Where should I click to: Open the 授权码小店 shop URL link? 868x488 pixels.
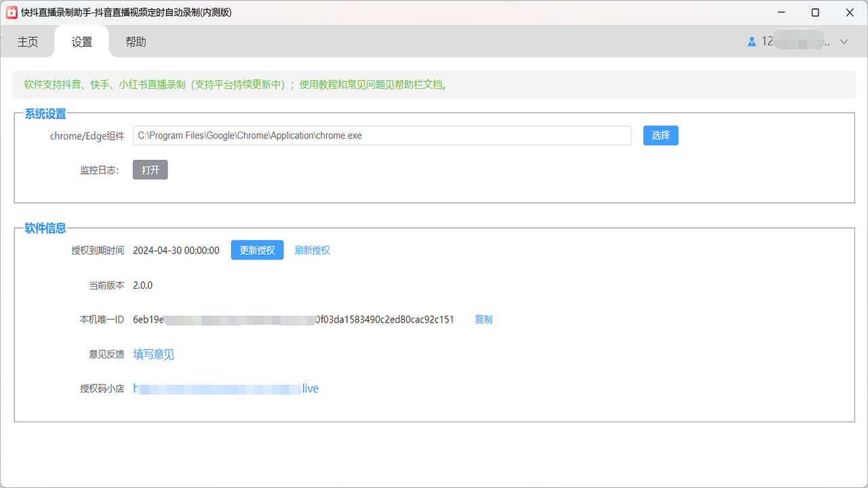point(226,388)
